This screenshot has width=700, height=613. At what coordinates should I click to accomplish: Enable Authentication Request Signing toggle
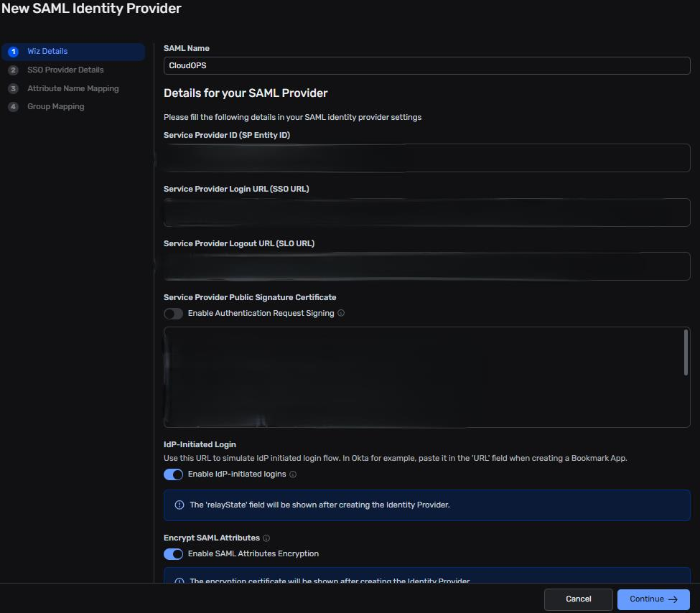point(173,314)
